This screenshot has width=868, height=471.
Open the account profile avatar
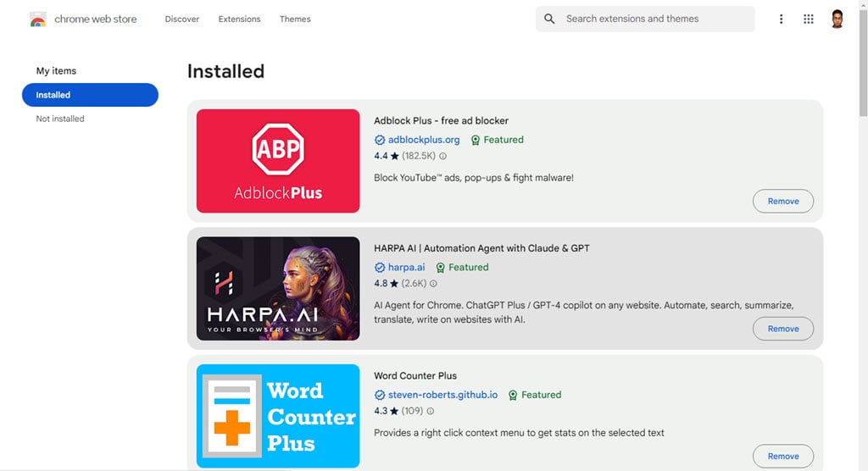[x=837, y=19]
